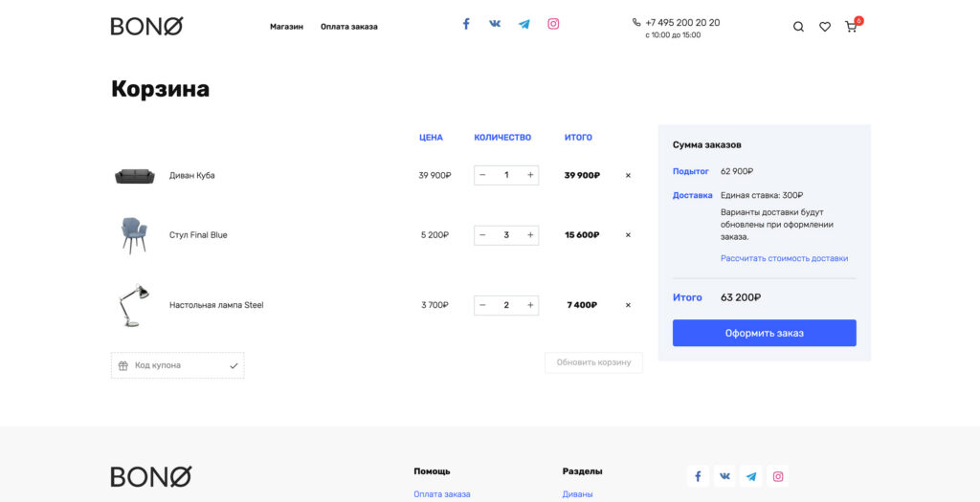Open the Диван Куба product name
980x502 pixels.
coord(191,175)
